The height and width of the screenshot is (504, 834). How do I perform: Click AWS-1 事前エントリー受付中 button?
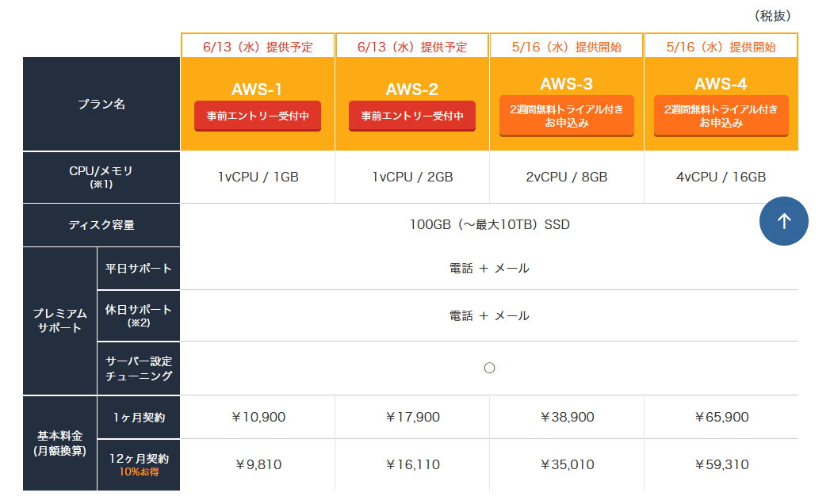(x=258, y=116)
